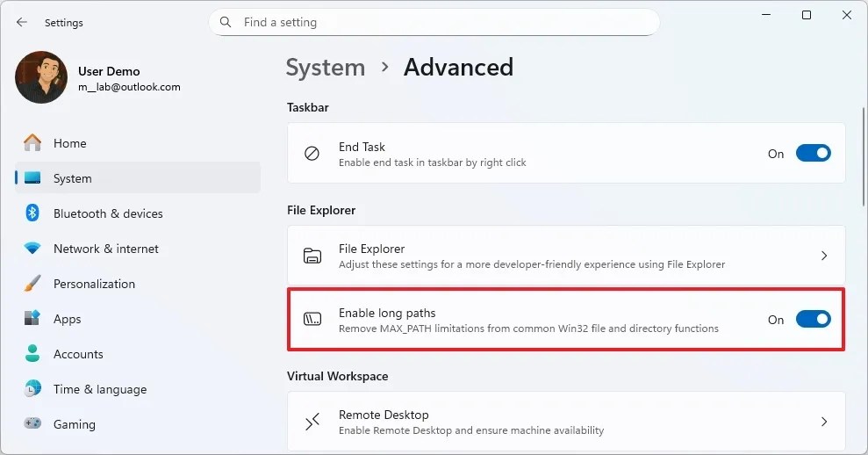Click the Time & language globe icon

pos(32,388)
